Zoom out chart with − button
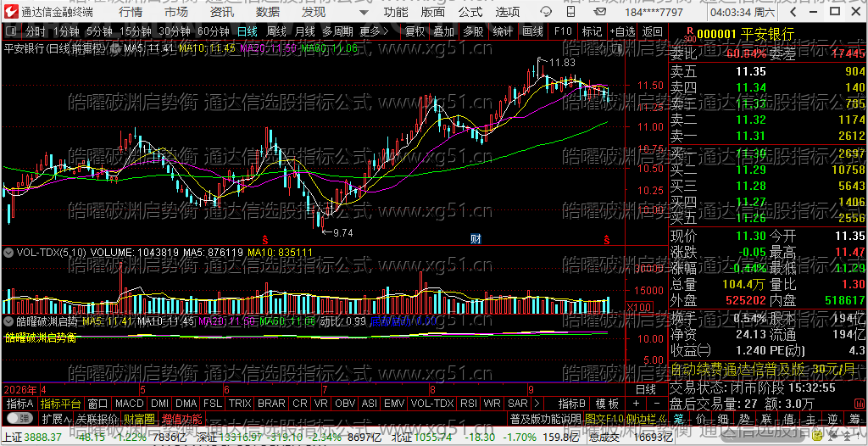Viewport: 868px width, 446px height. 657,404
